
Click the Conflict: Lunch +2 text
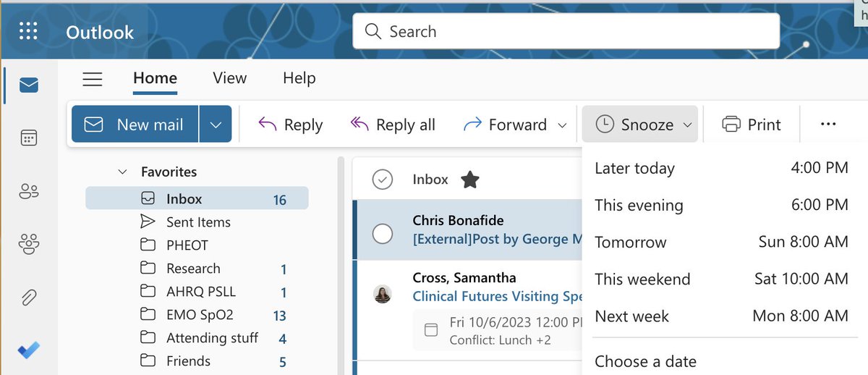501,340
